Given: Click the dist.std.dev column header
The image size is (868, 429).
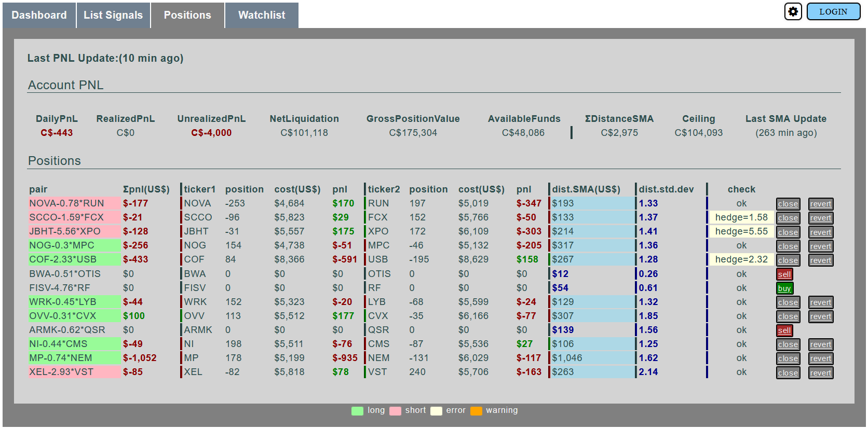Looking at the screenshot, I should click(x=666, y=189).
